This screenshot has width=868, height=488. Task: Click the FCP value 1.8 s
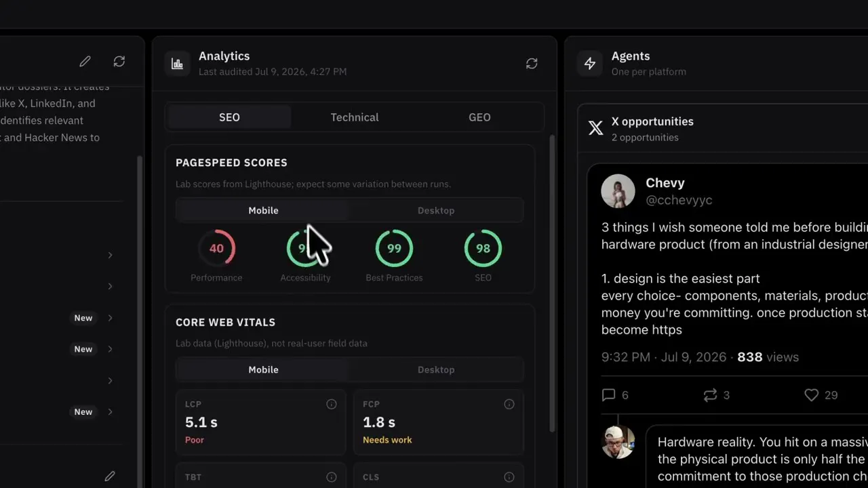tap(379, 422)
